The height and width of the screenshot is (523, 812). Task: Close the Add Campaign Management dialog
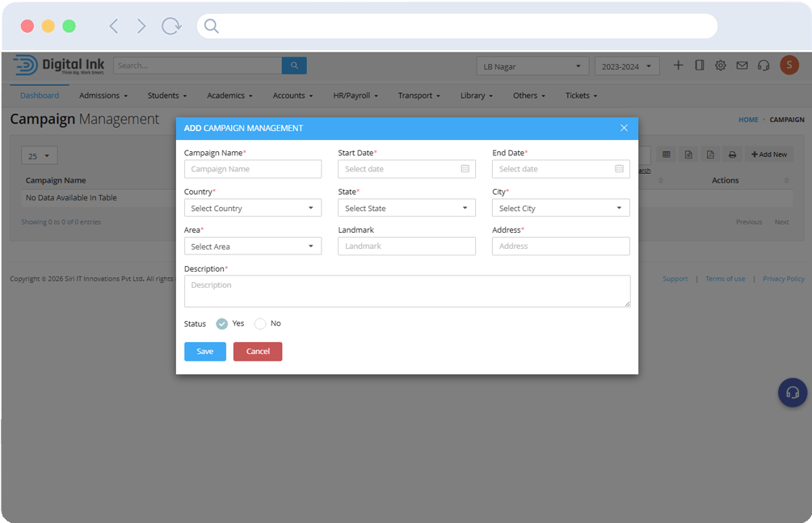[624, 128]
